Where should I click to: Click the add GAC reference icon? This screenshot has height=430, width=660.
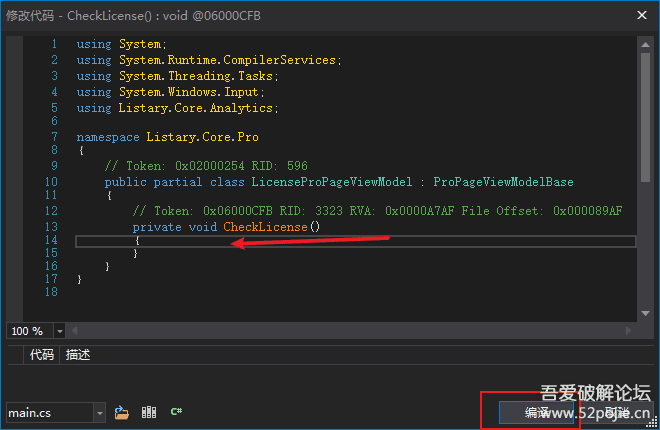pyautogui.click(x=149, y=412)
